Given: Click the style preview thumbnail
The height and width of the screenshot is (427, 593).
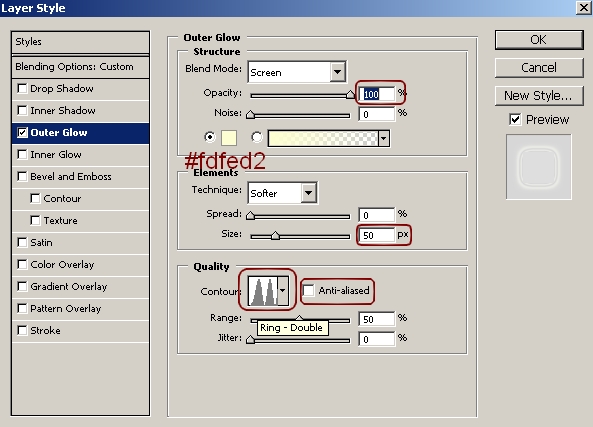Looking at the screenshot, I should (x=539, y=167).
